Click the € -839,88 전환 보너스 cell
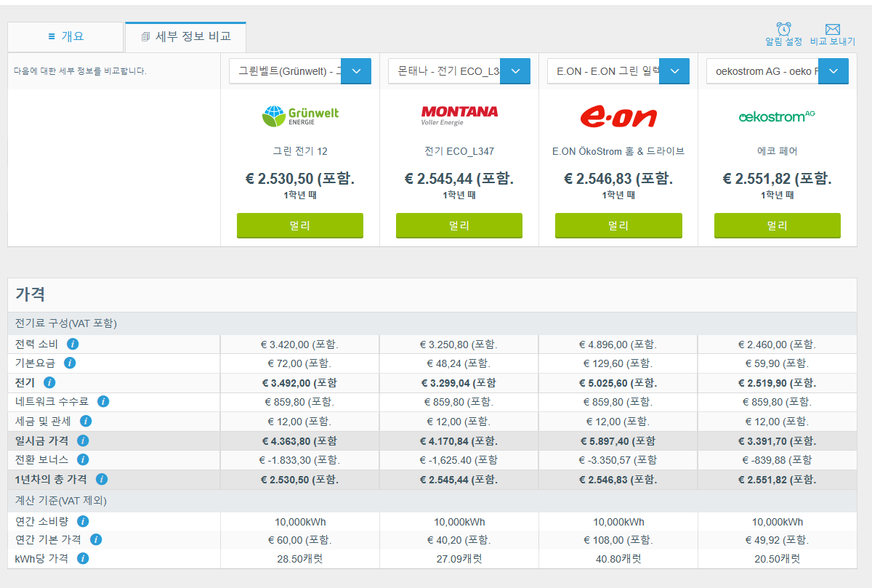The height and width of the screenshot is (588, 872). point(777,460)
